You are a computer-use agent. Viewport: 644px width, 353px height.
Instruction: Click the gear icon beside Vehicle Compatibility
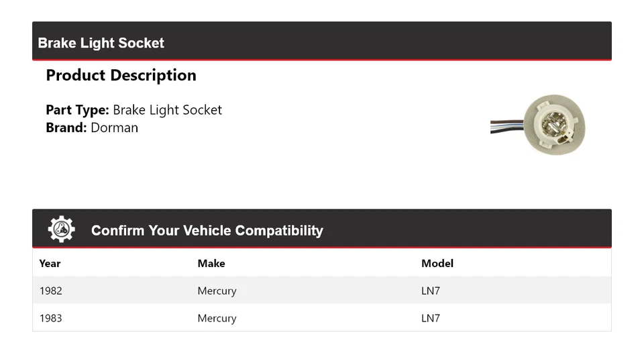62,230
